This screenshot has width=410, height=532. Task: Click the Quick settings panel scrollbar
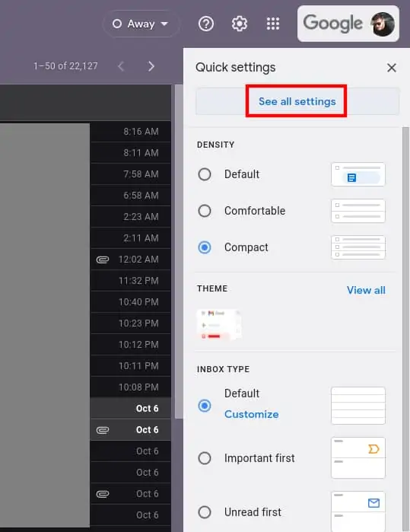tap(405, 329)
